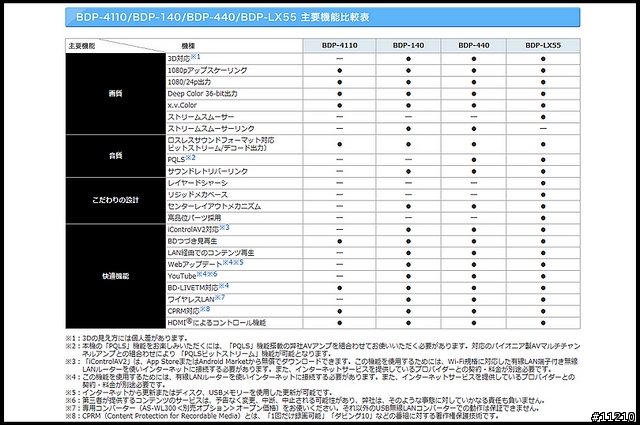640x425 pixels.
Task: Click the 3D対応 dash under BDP-4110
Action: 340,59
